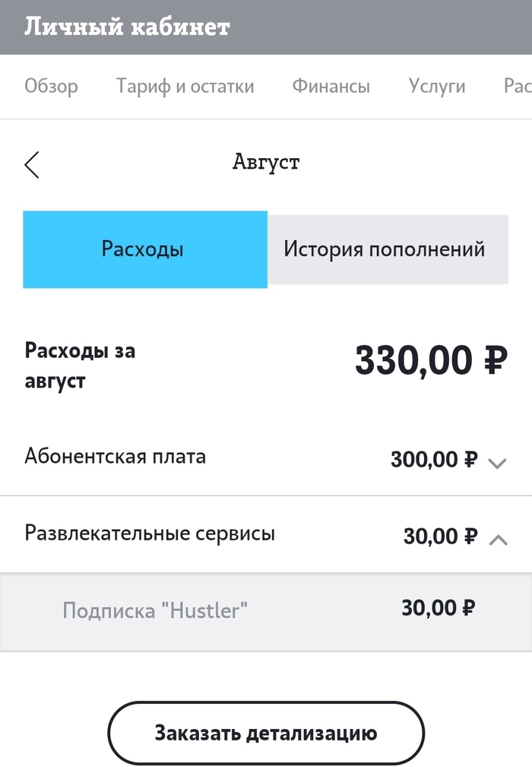The width and height of the screenshot is (532, 767).
Task: Click the Абонентская плата label
Action: pyautogui.click(x=116, y=456)
